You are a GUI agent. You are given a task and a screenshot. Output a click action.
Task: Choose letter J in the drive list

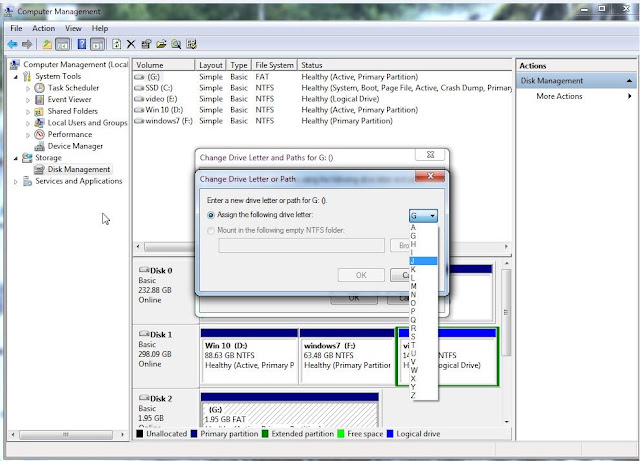pyautogui.click(x=423, y=261)
